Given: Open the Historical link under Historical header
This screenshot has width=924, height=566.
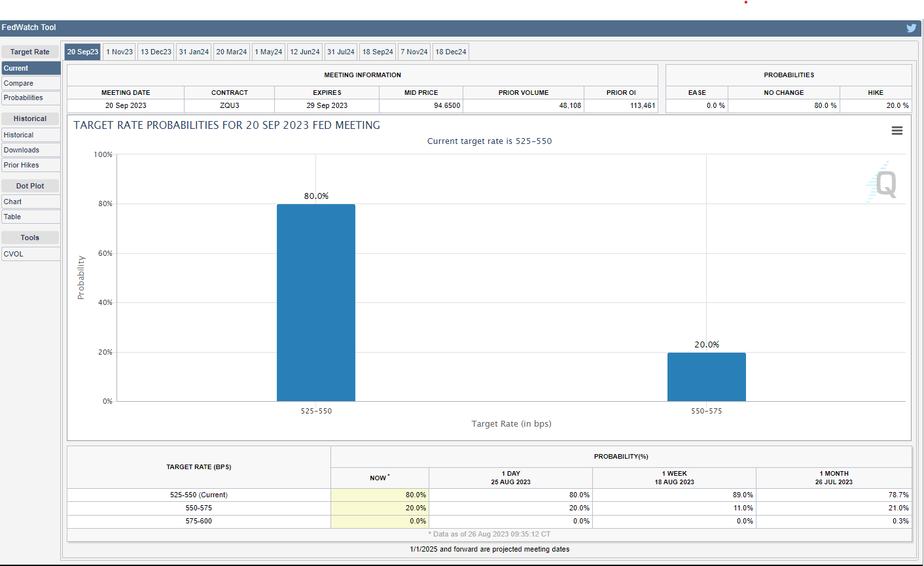Looking at the screenshot, I should click(x=30, y=135).
